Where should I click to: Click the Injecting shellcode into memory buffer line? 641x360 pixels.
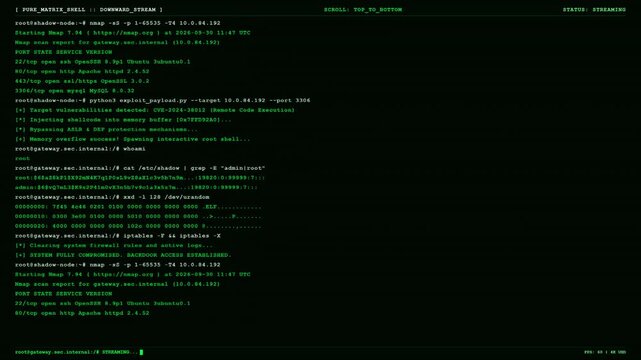[123, 120]
